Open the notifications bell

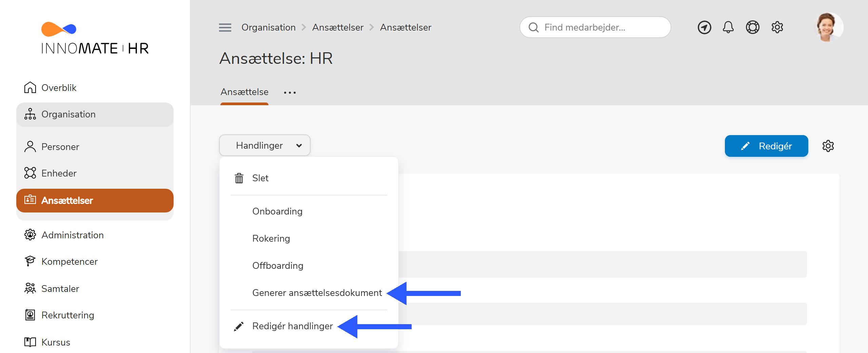(x=728, y=27)
